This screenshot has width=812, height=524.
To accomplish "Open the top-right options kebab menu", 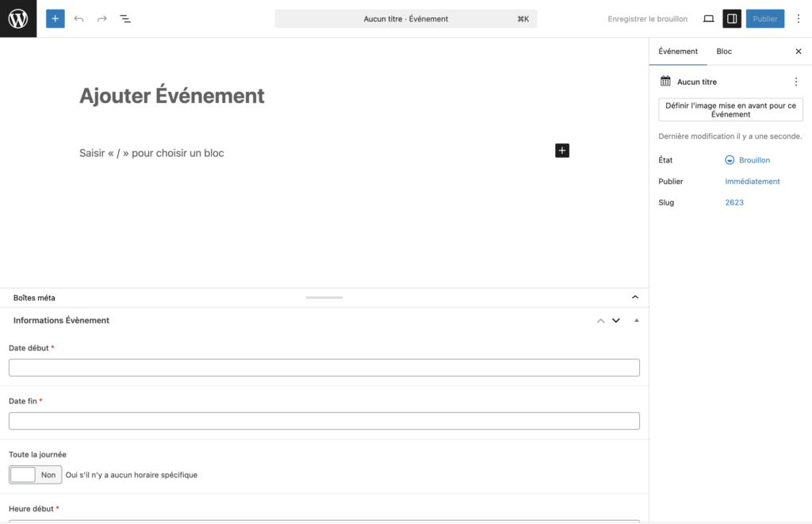I will (799, 19).
